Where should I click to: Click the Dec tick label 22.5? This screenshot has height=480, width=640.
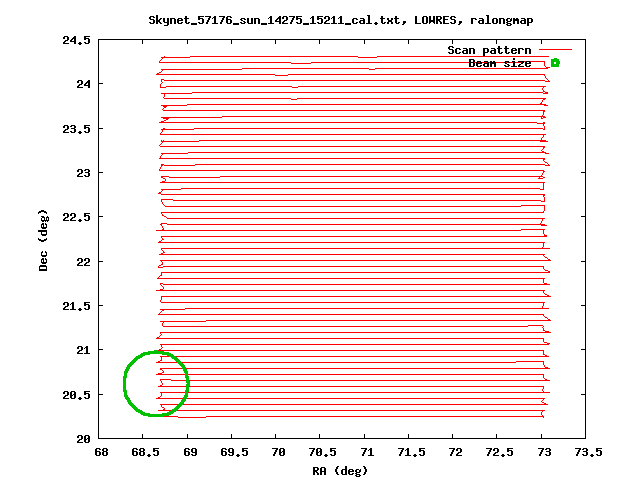[x=76, y=217]
